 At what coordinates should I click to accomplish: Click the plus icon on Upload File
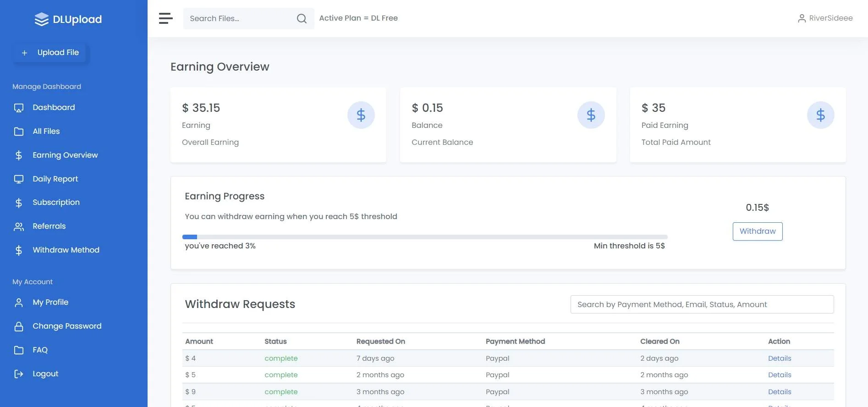[x=25, y=53]
